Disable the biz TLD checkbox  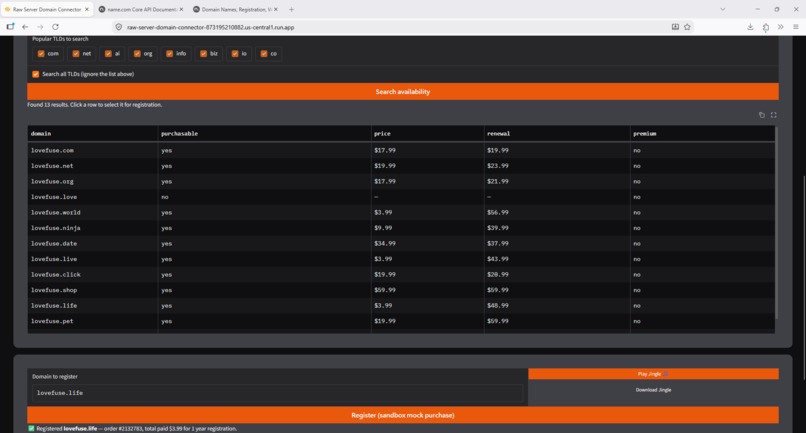coord(204,53)
